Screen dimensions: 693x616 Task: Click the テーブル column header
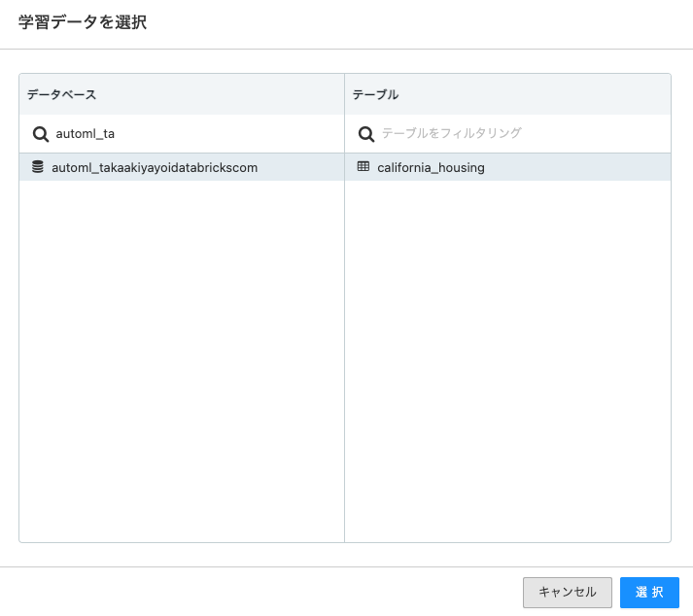pyautogui.click(x=375, y=94)
